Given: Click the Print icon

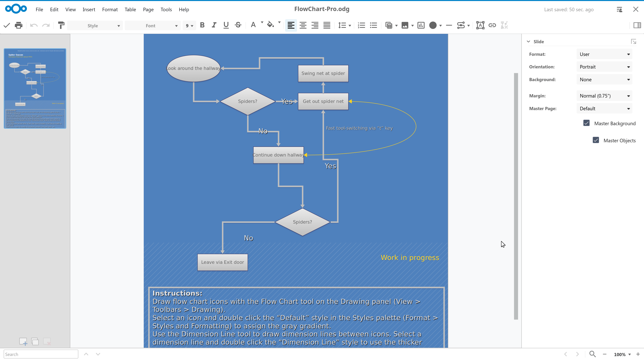Looking at the screenshot, I should [x=18, y=25].
